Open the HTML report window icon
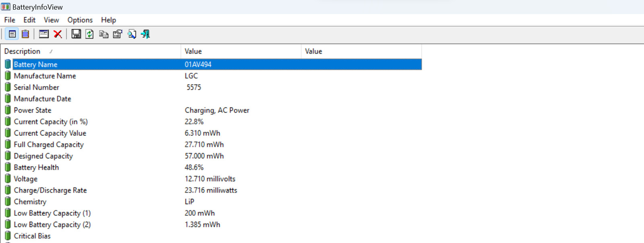Image resolution: width=644 pixels, height=243 pixels. pyautogui.click(x=44, y=34)
